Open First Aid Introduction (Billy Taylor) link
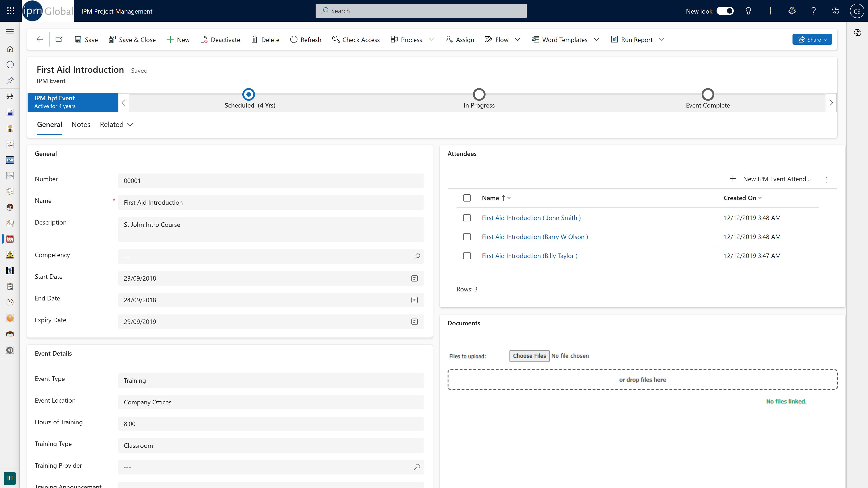Screen dimensions: 868x488 pos(529,256)
